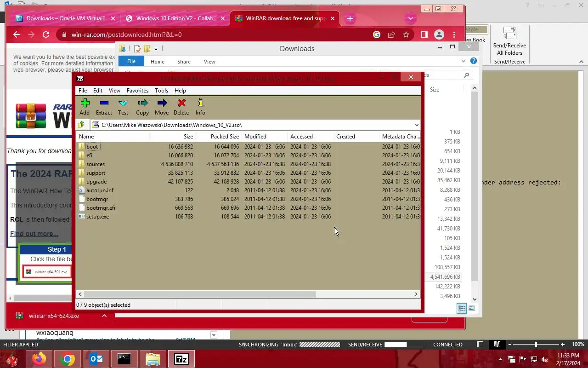Open Explorer help question mark icon
Viewport: 588px width, 368px height.
(x=474, y=61)
